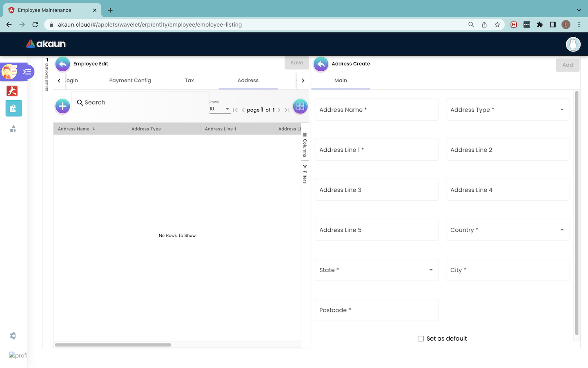Click the Save button
Image resolution: width=588 pixels, height=368 pixels.
(x=296, y=63)
